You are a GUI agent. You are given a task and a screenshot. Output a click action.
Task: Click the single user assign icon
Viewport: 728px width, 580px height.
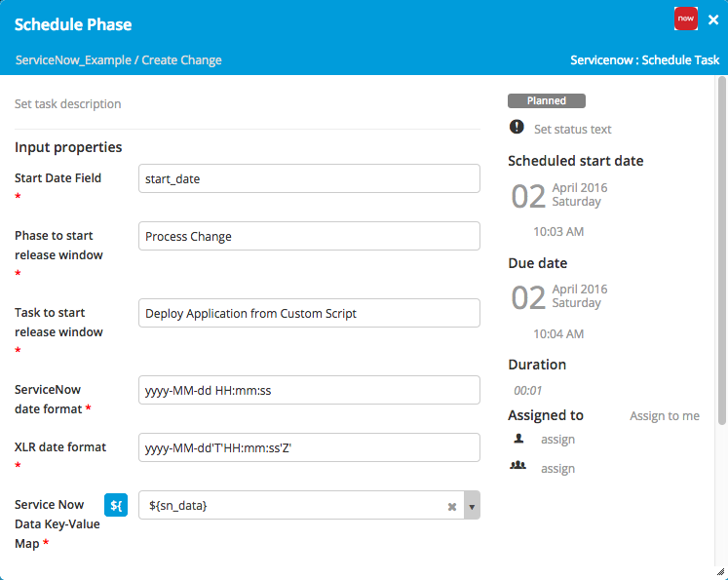(518, 439)
